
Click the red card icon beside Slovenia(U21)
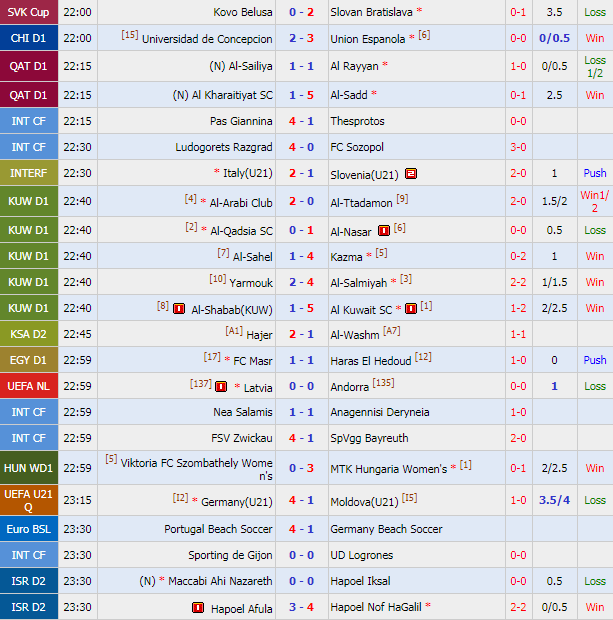coord(411,174)
